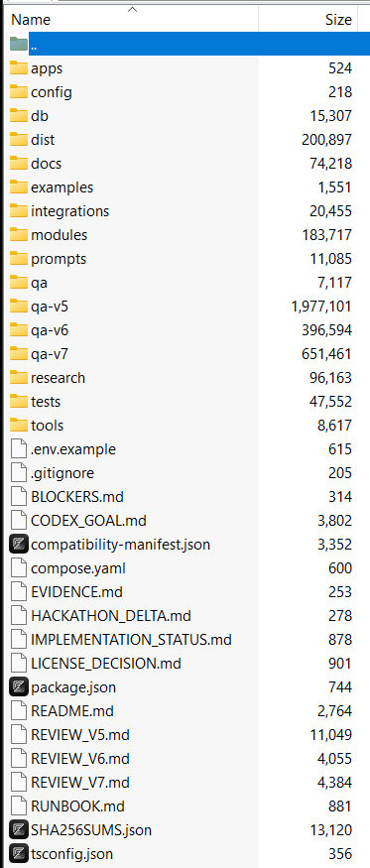
Task: Click the 183,717 size of modules
Action: click(326, 235)
